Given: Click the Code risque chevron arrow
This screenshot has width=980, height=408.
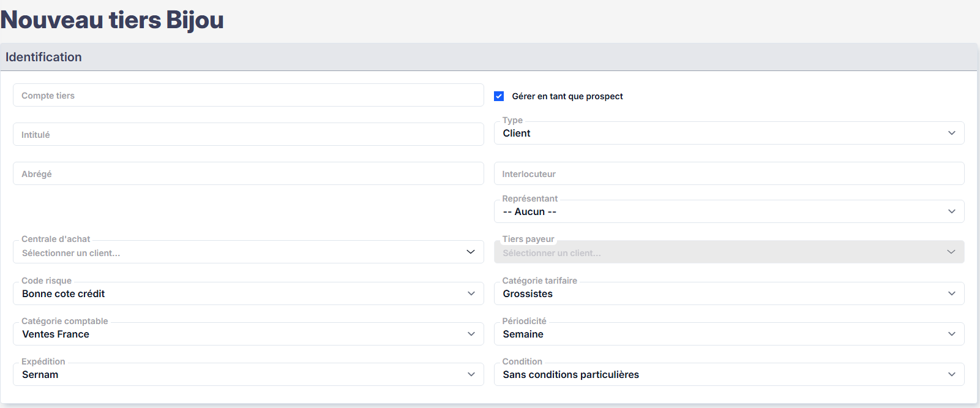Looking at the screenshot, I should (x=471, y=293).
